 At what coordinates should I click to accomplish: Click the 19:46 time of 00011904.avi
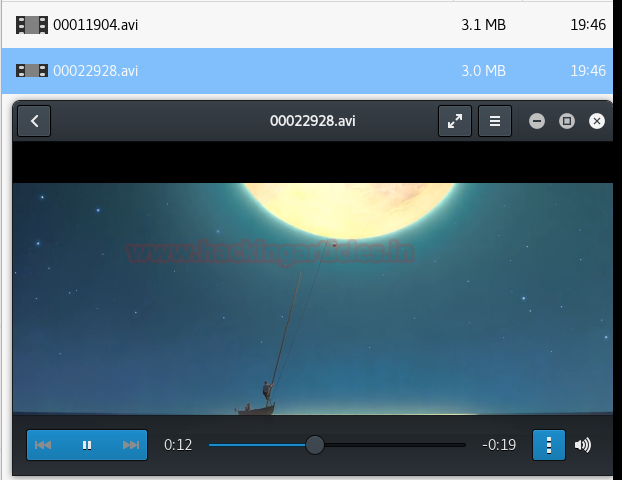(588, 25)
